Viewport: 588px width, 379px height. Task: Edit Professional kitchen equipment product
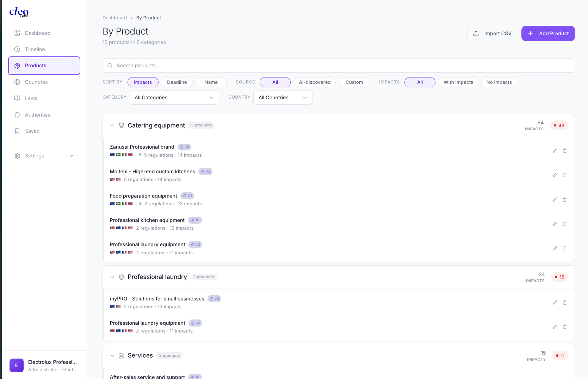555,224
